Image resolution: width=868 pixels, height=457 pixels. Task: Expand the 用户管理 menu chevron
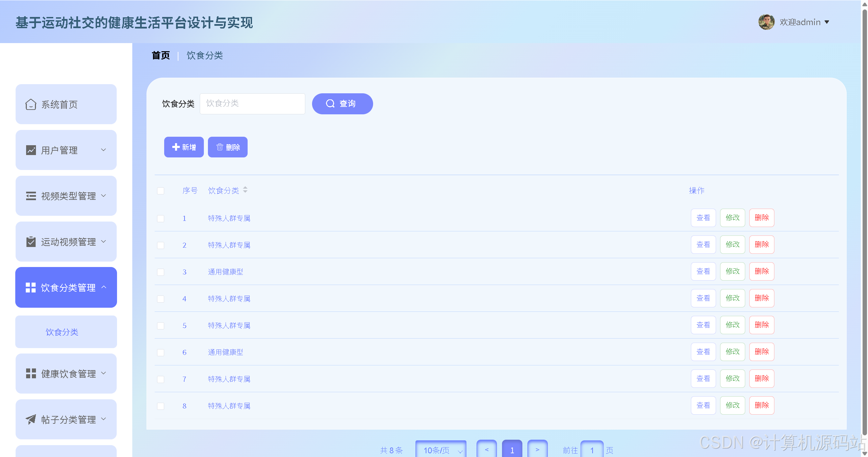pos(104,150)
